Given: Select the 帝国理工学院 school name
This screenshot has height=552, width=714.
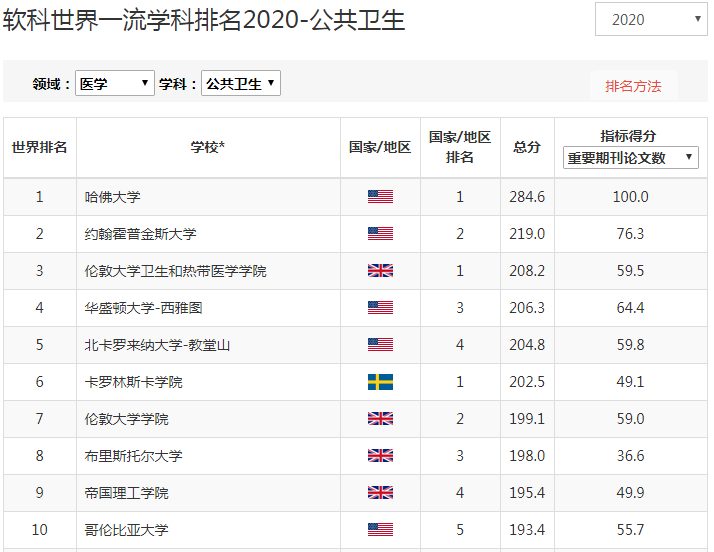Looking at the screenshot, I should [127, 493].
